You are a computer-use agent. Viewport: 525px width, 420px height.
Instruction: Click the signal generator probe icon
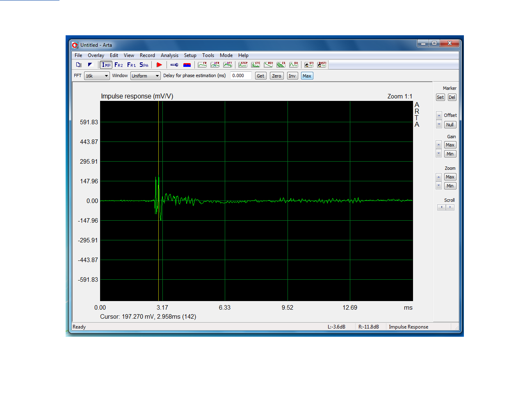174,65
